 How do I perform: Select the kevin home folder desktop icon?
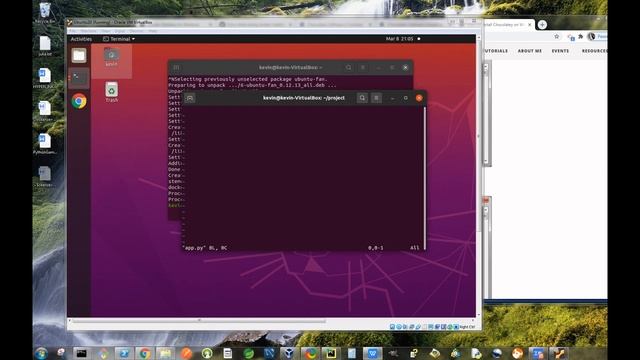coord(111,57)
